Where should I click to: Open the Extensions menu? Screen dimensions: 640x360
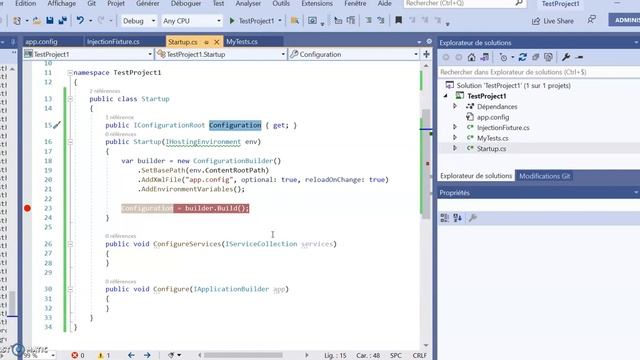tap(317, 4)
